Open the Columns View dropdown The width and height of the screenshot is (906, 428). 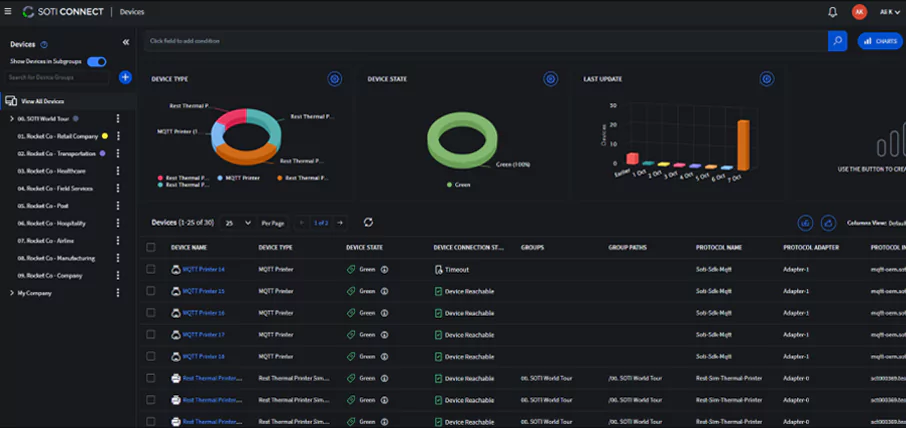(877, 223)
